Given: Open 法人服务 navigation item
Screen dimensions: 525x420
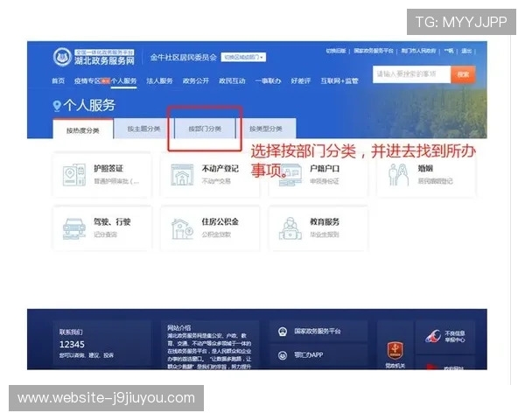Looking at the screenshot, I should pos(159,81).
